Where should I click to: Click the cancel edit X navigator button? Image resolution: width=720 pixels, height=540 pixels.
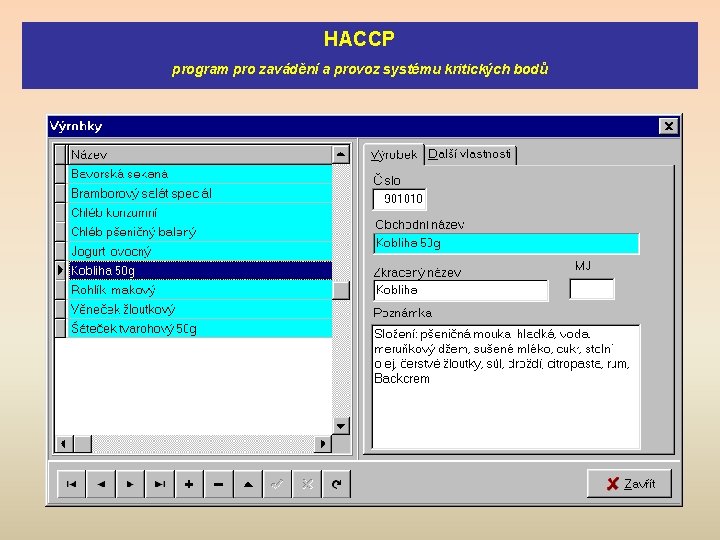(307, 484)
